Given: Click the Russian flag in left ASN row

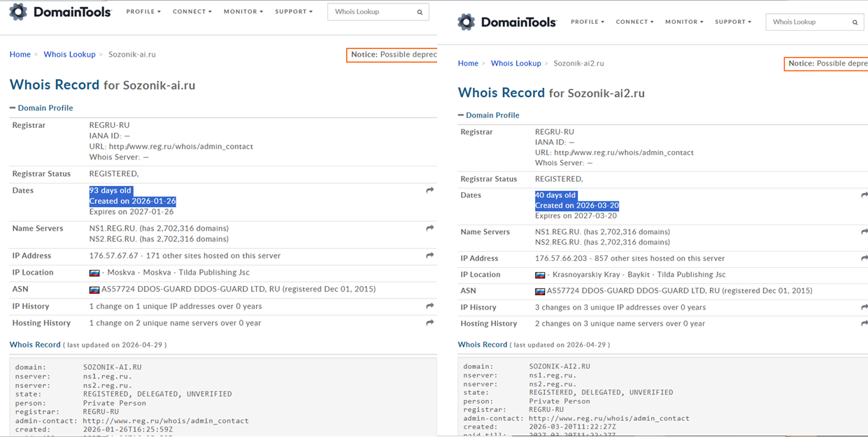Looking at the screenshot, I should click(x=94, y=289).
